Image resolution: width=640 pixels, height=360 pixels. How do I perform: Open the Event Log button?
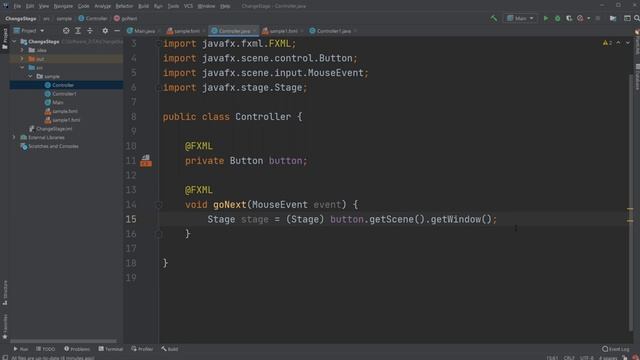click(x=616, y=349)
